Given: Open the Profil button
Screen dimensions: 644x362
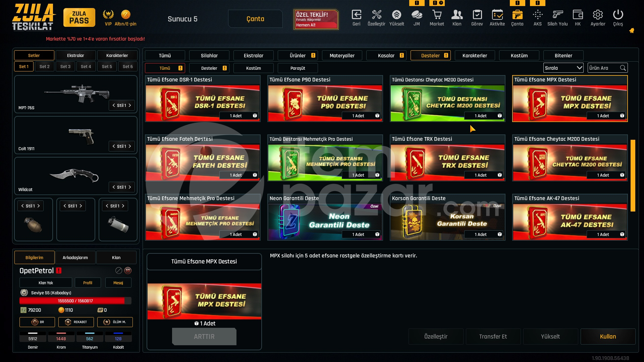Looking at the screenshot, I should (88, 283).
